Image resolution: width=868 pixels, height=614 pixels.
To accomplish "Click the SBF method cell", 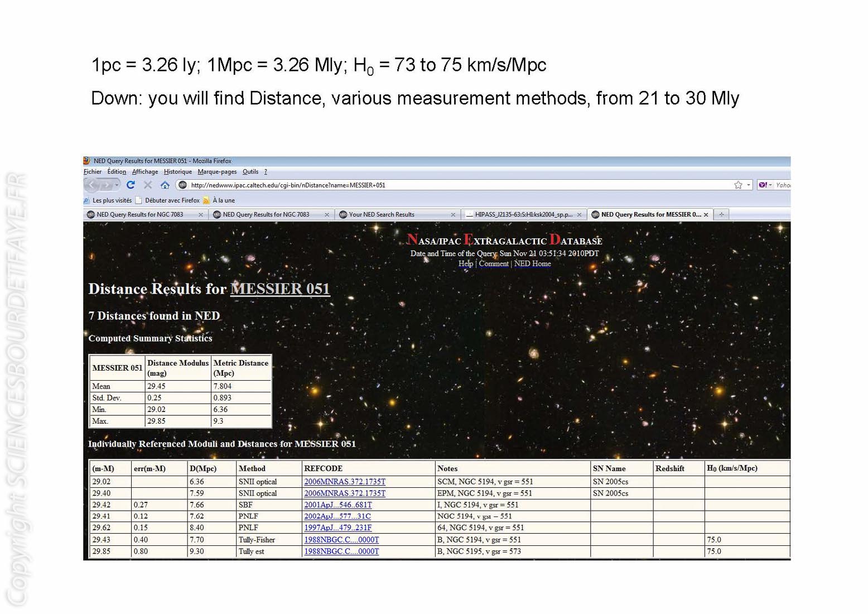I will [x=268, y=505].
